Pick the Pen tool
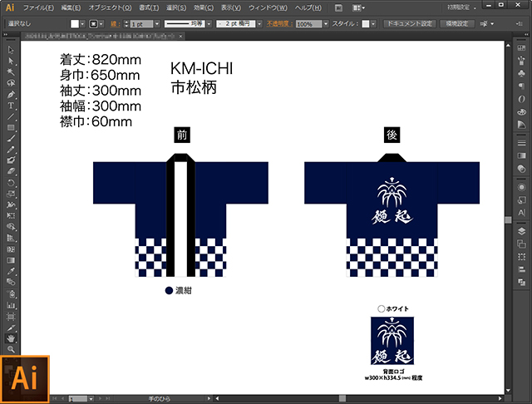Image resolution: width=532 pixels, height=404 pixels. pos(11,94)
